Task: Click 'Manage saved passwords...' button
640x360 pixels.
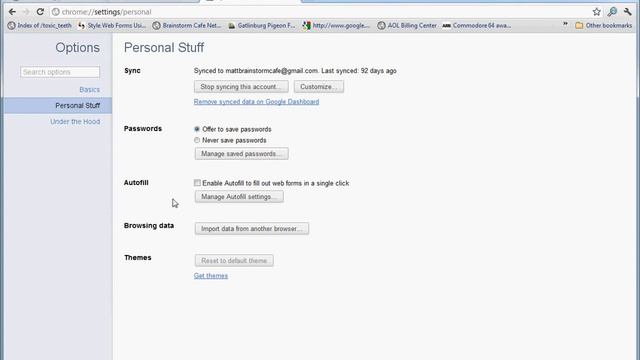Action: tap(242, 153)
